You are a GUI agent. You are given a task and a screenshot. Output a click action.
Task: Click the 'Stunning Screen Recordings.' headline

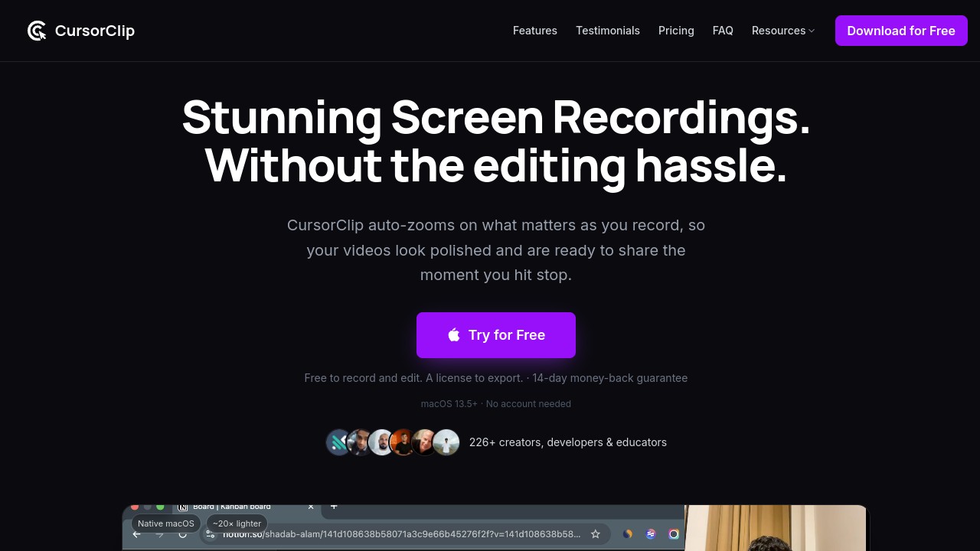[x=496, y=117]
